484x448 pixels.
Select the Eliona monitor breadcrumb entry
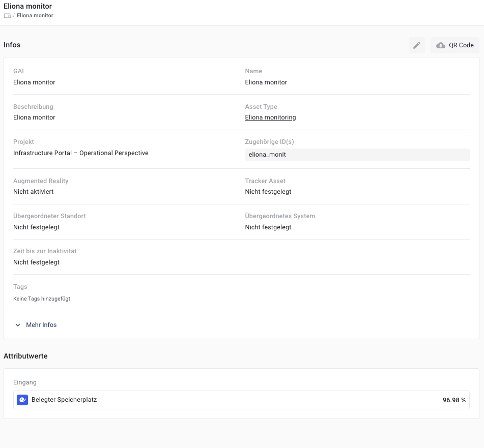point(35,16)
